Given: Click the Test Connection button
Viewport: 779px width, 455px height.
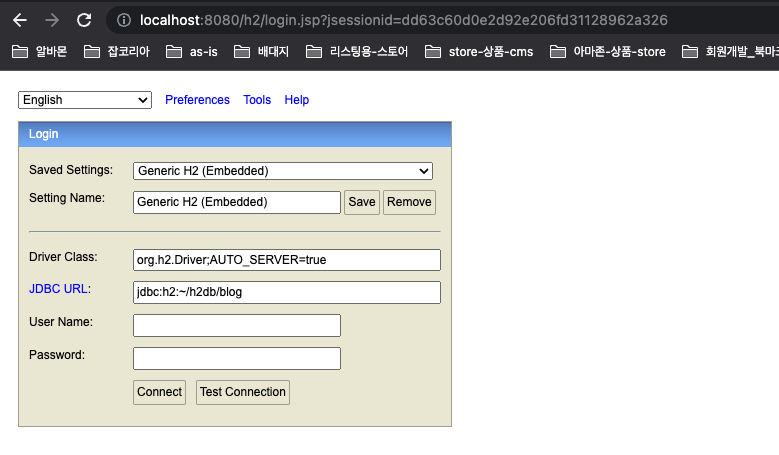Looking at the screenshot, I should (242, 392).
